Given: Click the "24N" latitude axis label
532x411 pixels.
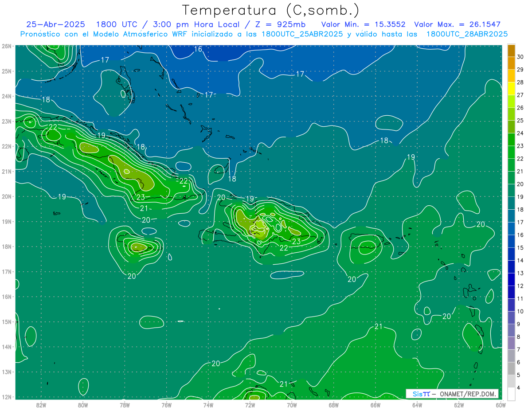Looking at the screenshot, I should pos(6,96).
